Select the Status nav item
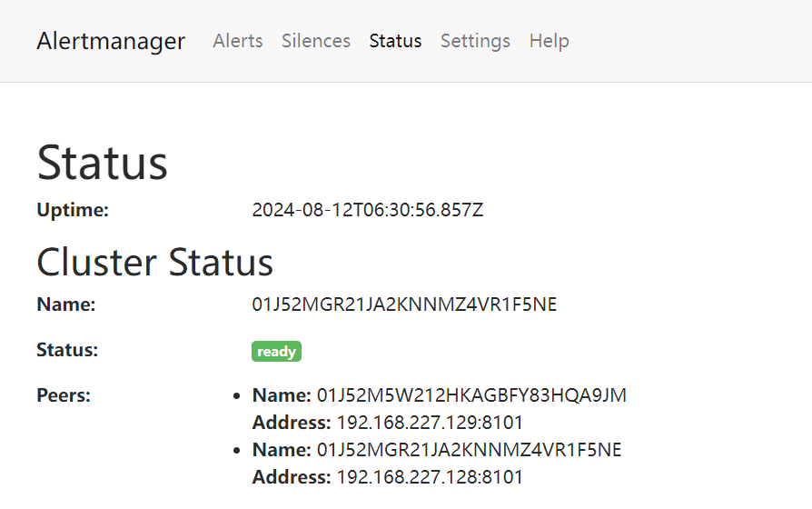Viewport: 812px width, 509px height. point(395,41)
